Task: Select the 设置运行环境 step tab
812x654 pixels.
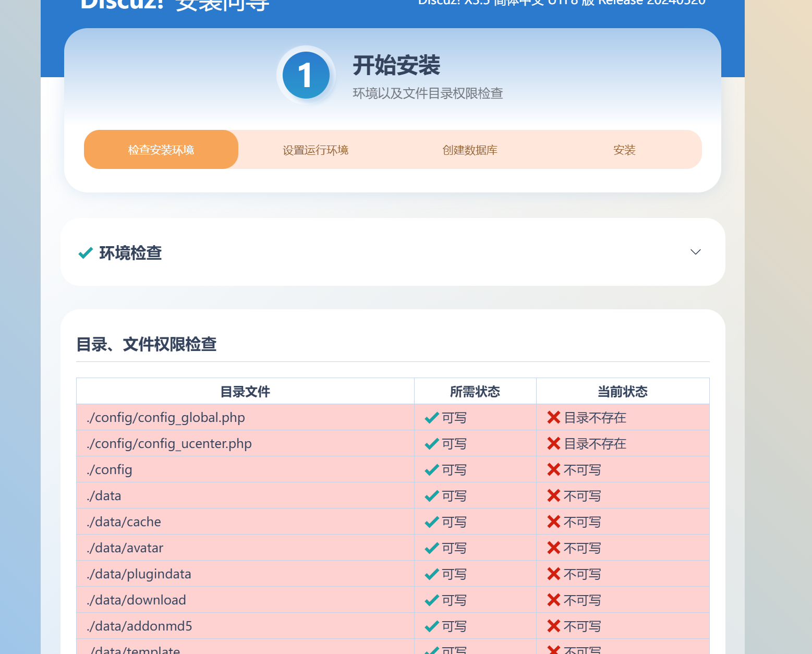Action: click(316, 150)
